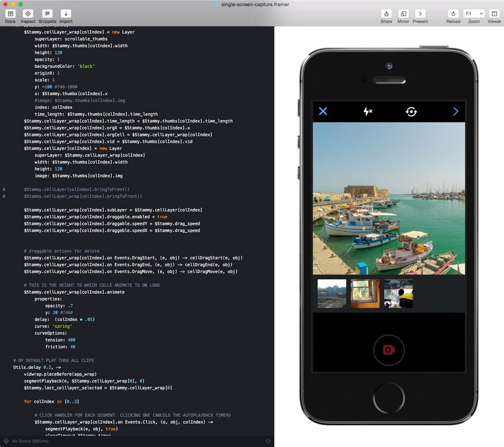Open the Fit zoom dropdown
Image resolution: width=504 pixels, height=447 pixels.
474,14
